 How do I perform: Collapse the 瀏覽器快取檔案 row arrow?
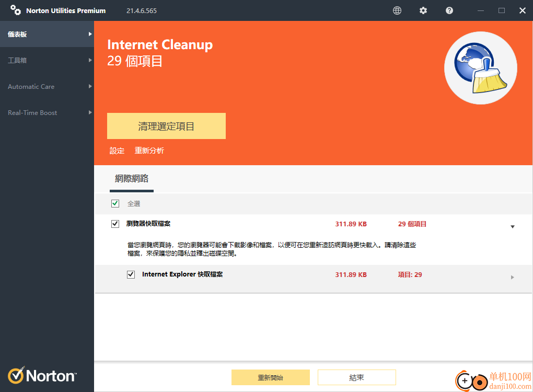click(513, 227)
